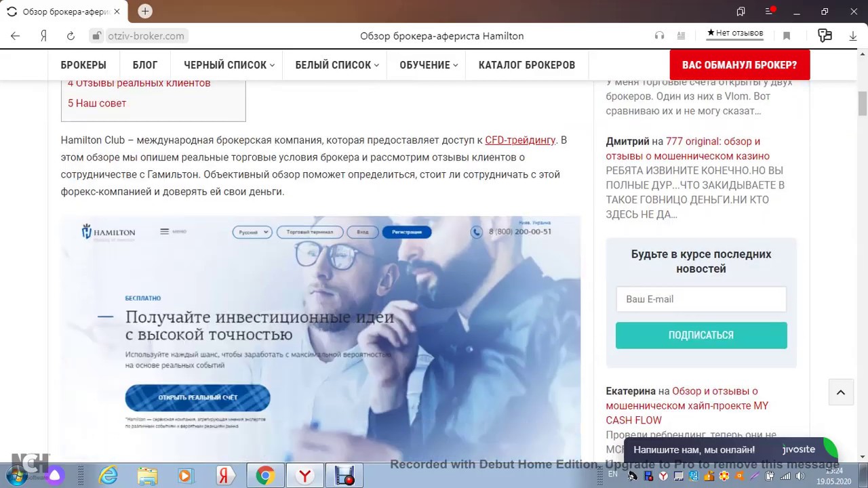
Task: Click the 'Ваш E-mail' input field
Action: click(x=701, y=299)
